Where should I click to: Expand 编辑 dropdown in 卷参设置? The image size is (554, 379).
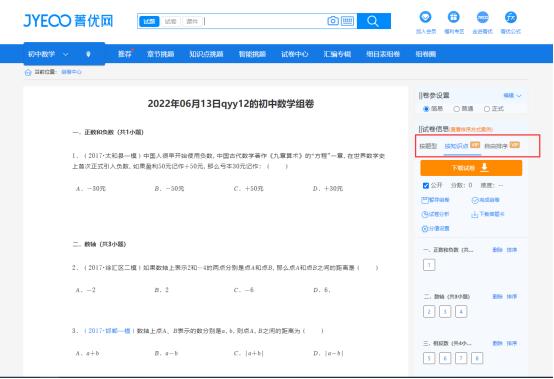point(512,95)
